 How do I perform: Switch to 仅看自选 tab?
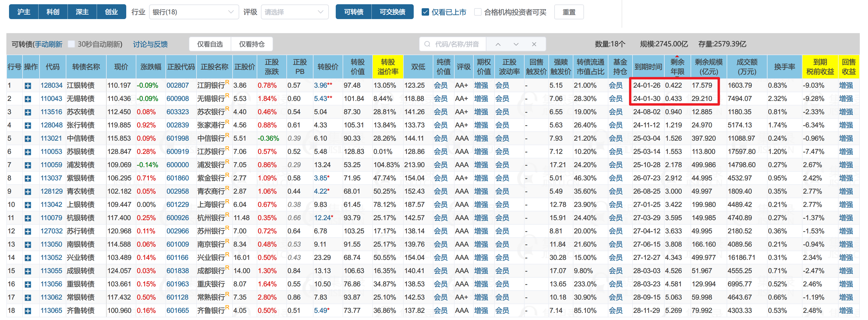(x=210, y=44)
